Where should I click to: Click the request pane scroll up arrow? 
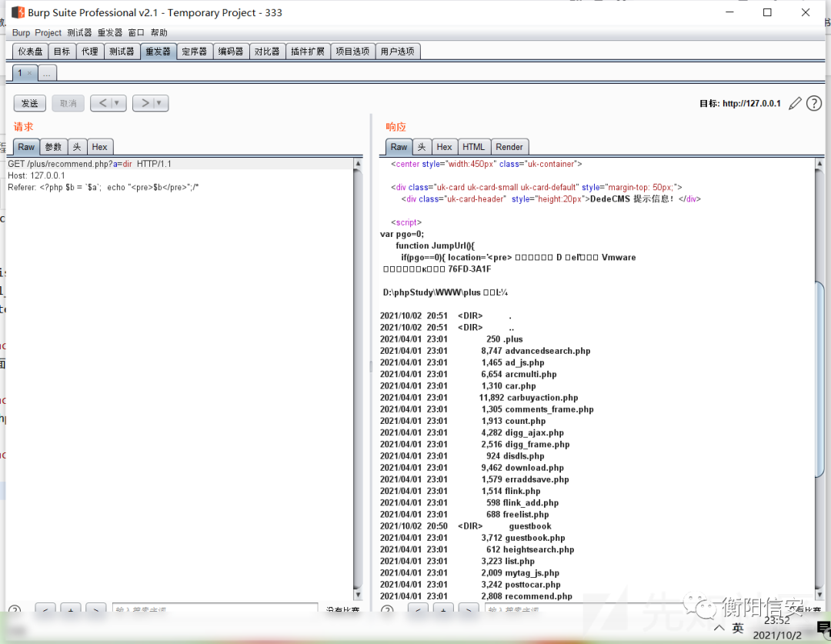point(358,164)
